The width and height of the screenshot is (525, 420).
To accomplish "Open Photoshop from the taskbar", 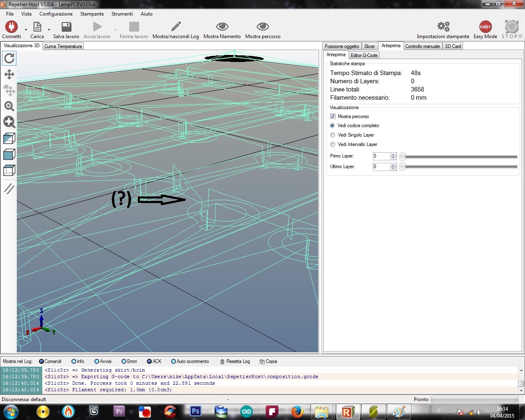I will pos(196,411).
